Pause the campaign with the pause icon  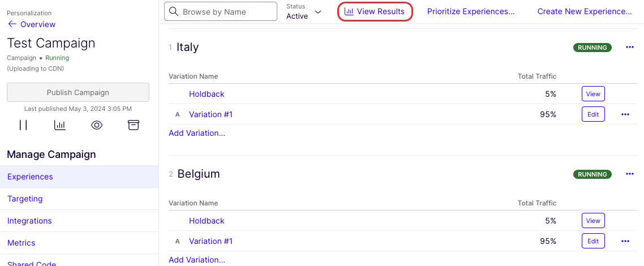click(x=23, y=125)
